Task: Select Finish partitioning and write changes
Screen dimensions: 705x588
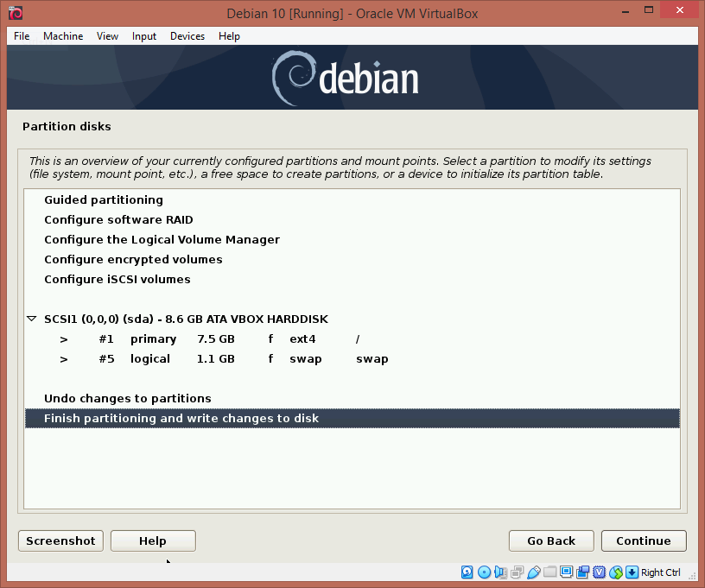Action: (352, 418)
